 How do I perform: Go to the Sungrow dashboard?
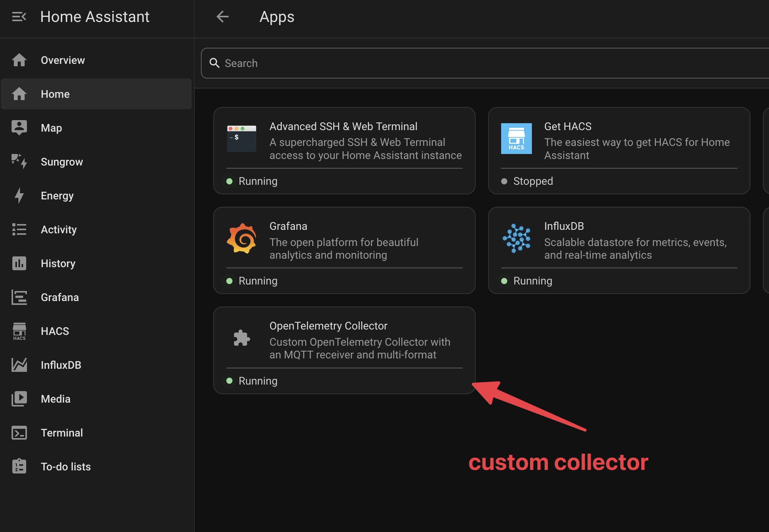(x=96, y=162)
